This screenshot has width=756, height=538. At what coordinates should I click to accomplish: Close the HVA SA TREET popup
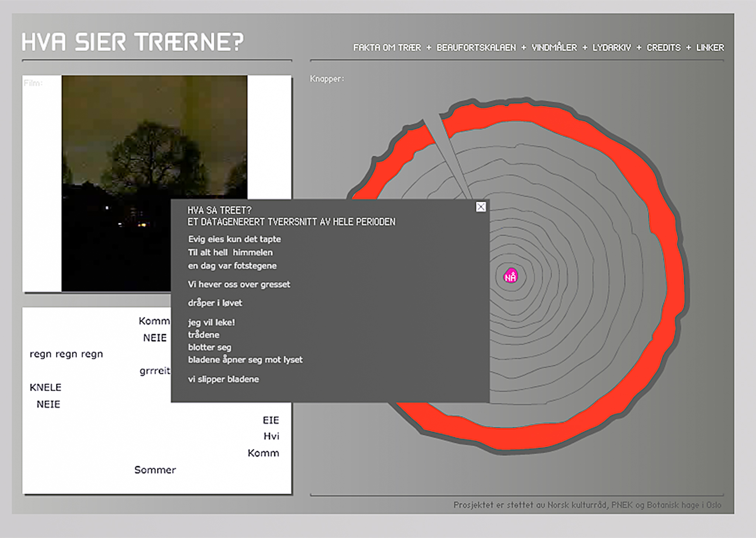pyautogui.click(x=481, y=207)
